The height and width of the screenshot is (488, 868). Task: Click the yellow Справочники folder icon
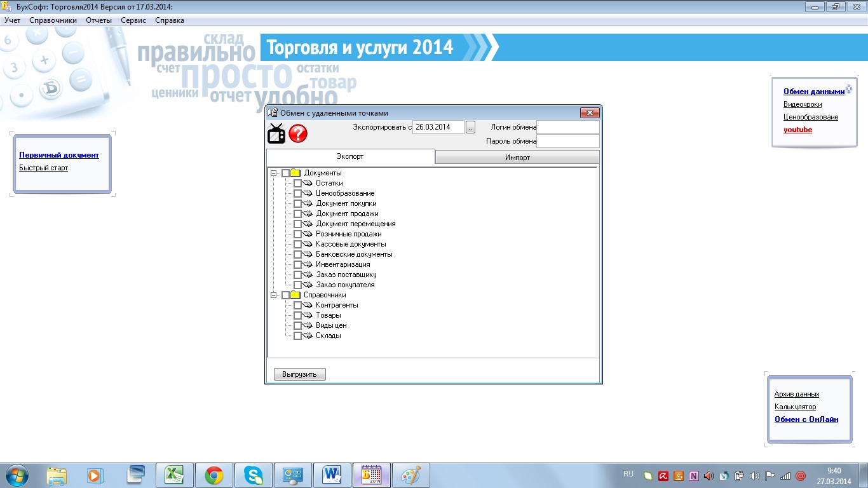[295, 295]
